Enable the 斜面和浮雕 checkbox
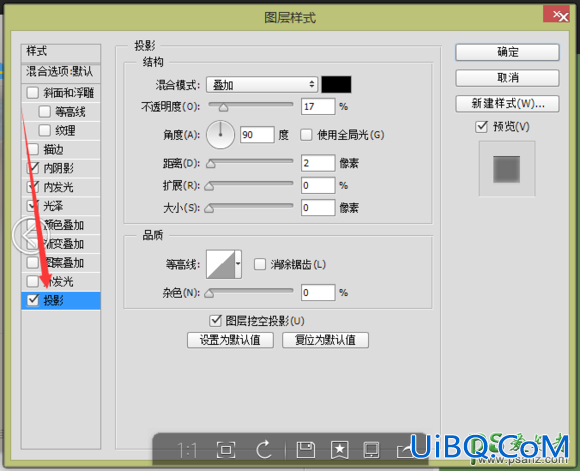 [x=33, y=92]
